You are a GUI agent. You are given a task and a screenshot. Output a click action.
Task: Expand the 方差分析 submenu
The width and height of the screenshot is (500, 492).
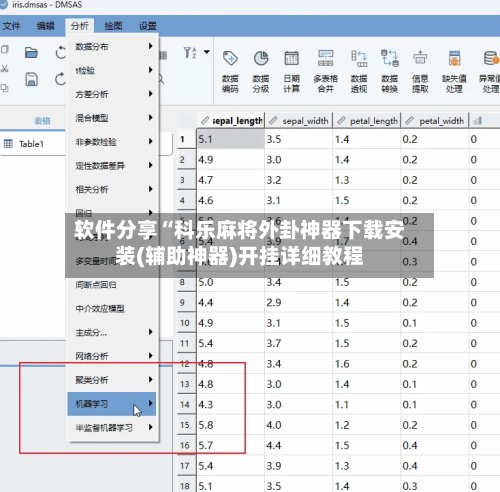pyautogui.click(x=151, y=94)
